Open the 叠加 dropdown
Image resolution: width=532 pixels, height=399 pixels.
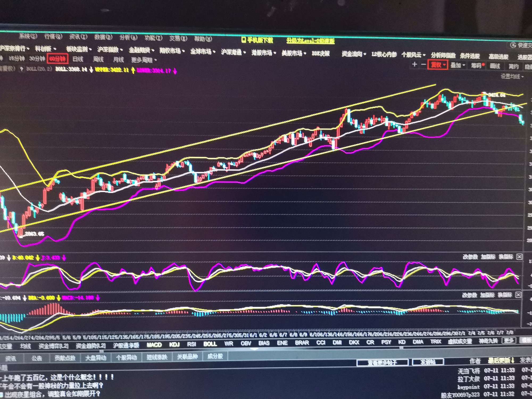(458, 65)
